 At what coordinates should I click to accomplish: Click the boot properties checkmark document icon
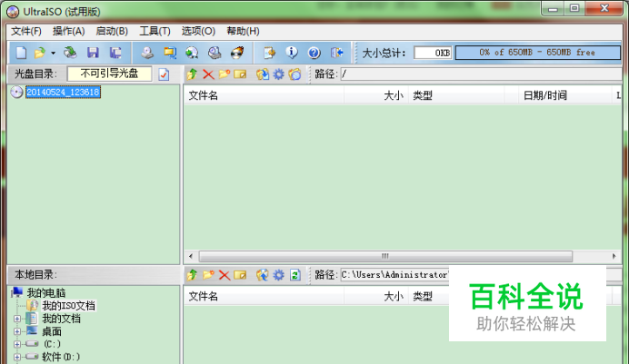point(164,74)
